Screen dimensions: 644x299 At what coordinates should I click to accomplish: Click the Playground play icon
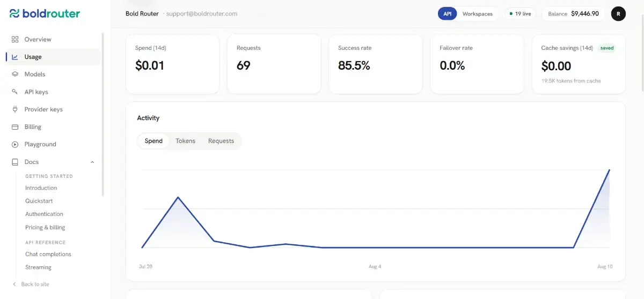[x=15, y=144]
